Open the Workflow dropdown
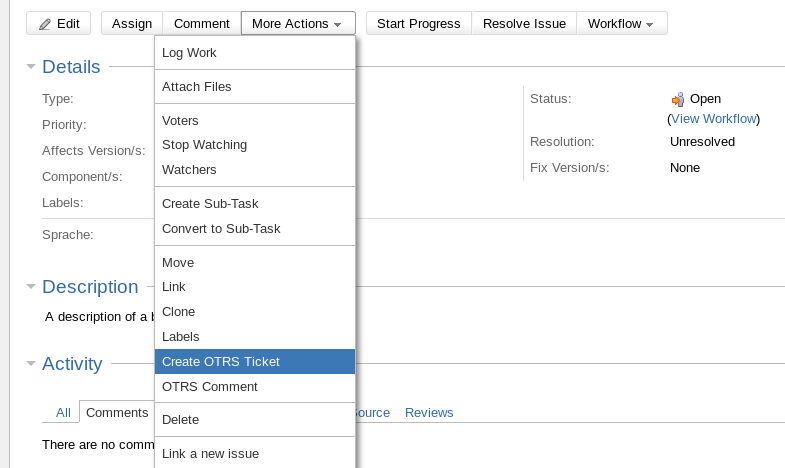785x468 pixels. [x=621, y=23]
